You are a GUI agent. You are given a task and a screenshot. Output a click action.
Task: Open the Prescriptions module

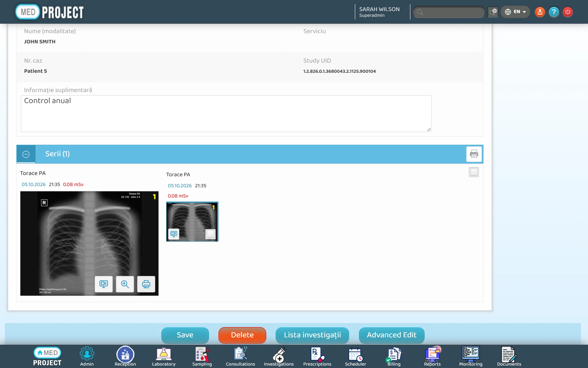point(317,357)
